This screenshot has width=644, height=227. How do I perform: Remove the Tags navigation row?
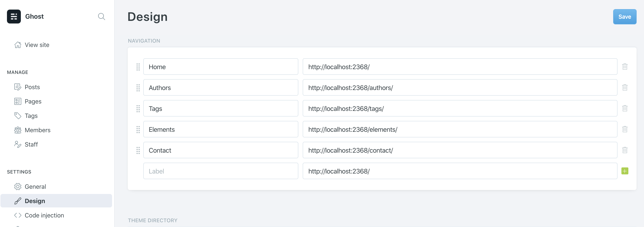[624, 108]
